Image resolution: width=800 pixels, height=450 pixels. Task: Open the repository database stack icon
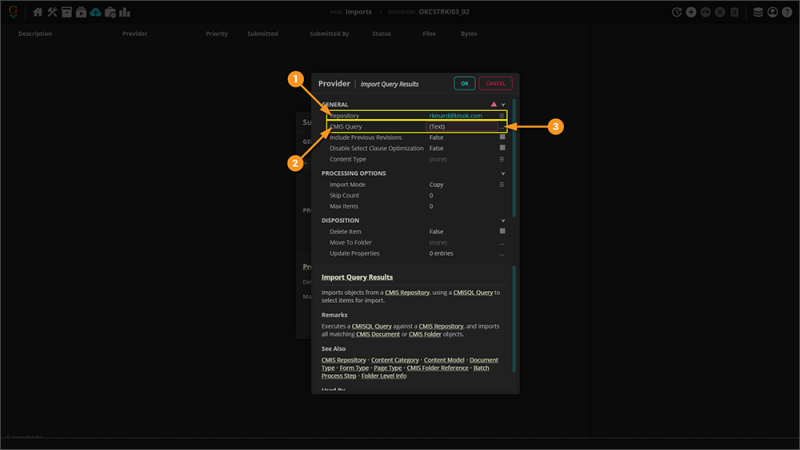tap(758, 13)
